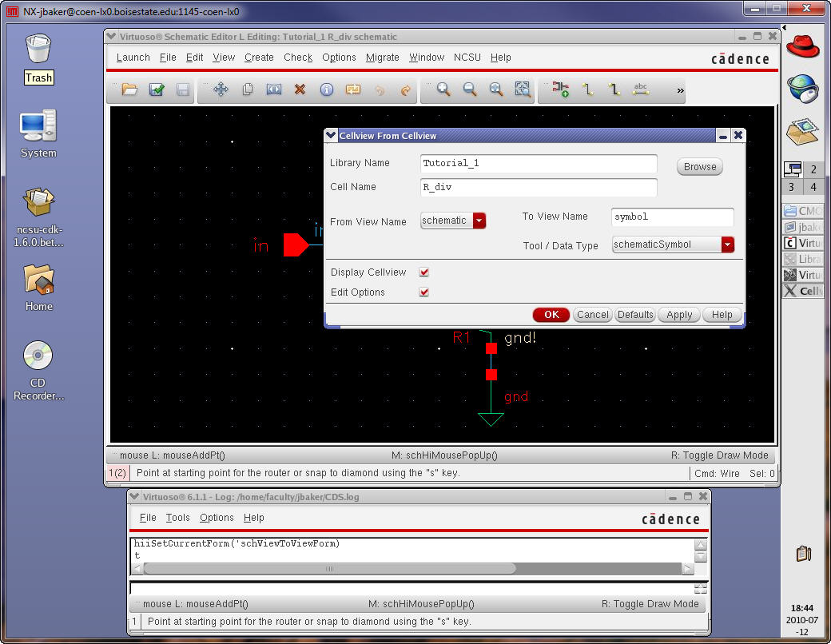Viewport: 831px width, 644px height.
Task: Click the red X Delete icon
Action: coord(300,90)
